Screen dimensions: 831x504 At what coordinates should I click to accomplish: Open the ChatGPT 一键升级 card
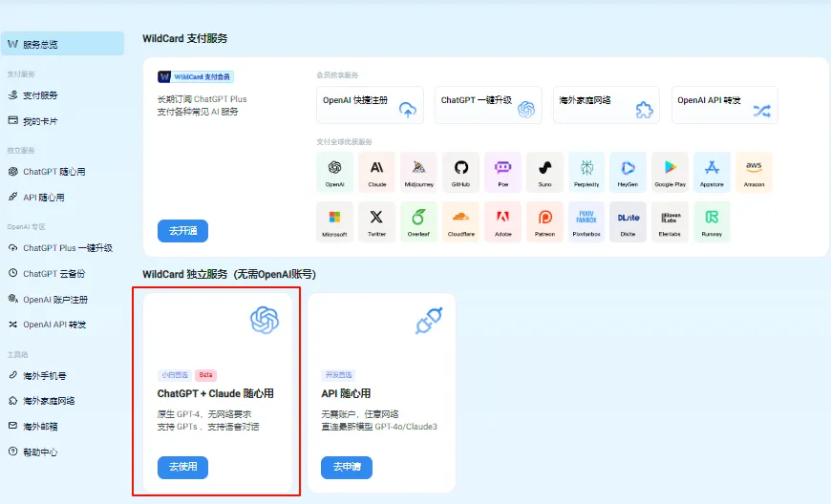(488, 105)
